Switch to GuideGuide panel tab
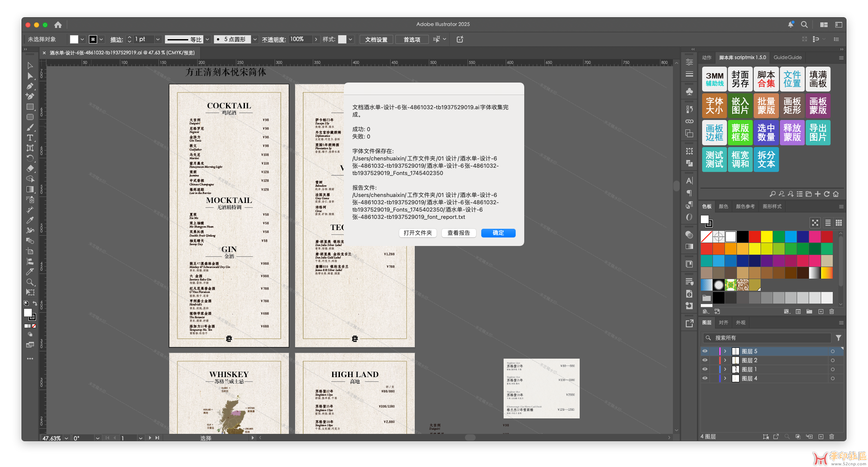Viewport: 868px width, 467px height. (x=788, y=57)
